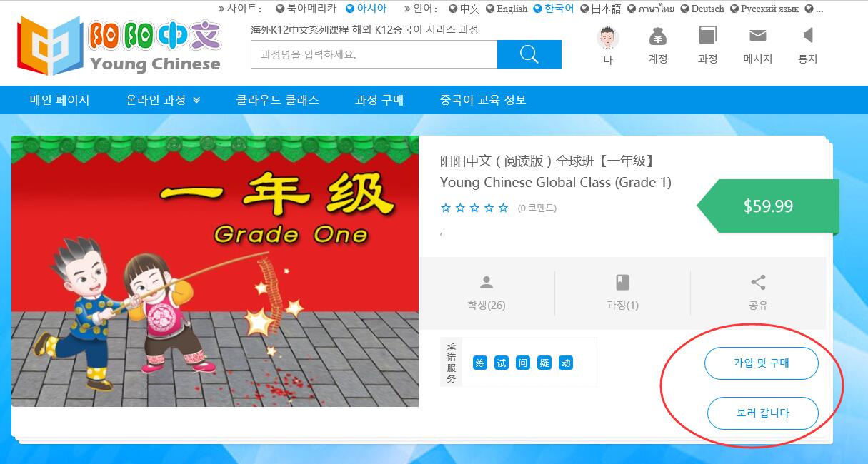
Task: Click the magnifier search button
Action: click(x=529, y=54)
